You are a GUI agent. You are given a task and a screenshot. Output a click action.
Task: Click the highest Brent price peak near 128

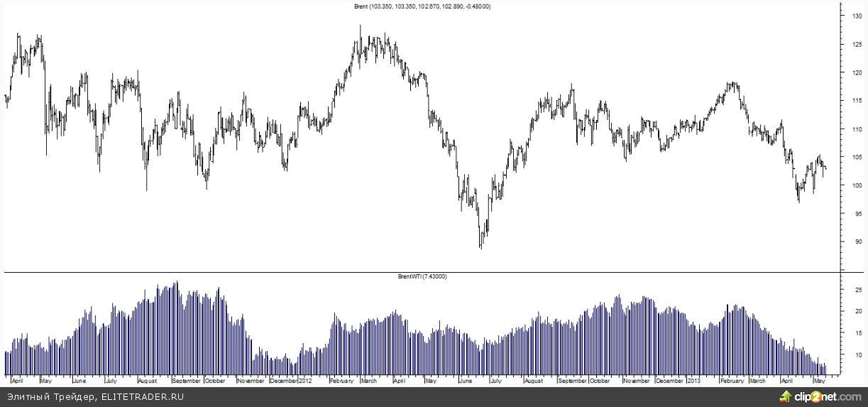361,28
